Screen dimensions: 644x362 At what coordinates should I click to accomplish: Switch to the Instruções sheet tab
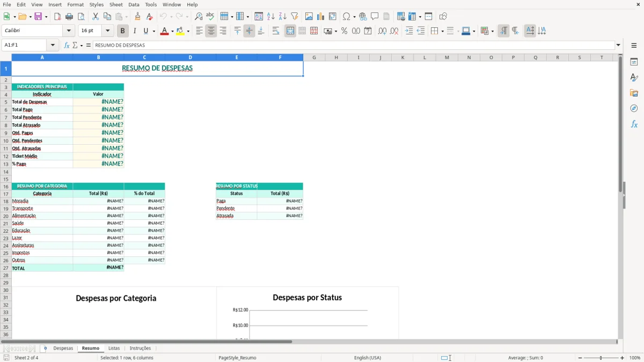tap(140, 348)
